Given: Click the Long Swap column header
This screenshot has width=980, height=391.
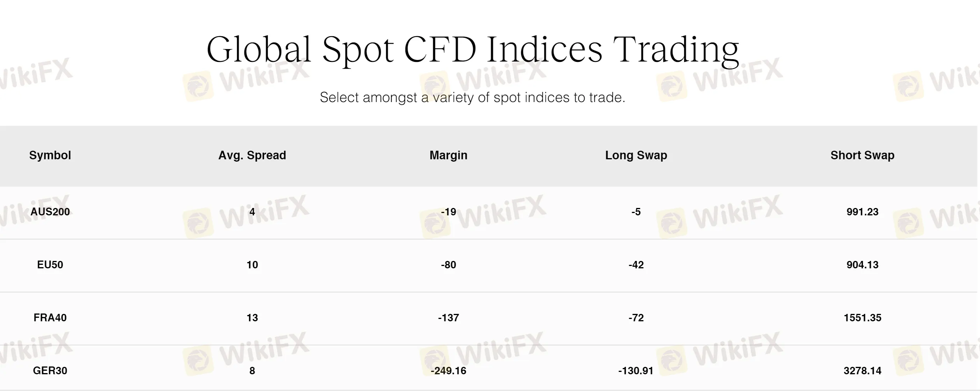Looking at the screenshot, I should (636, 155).
